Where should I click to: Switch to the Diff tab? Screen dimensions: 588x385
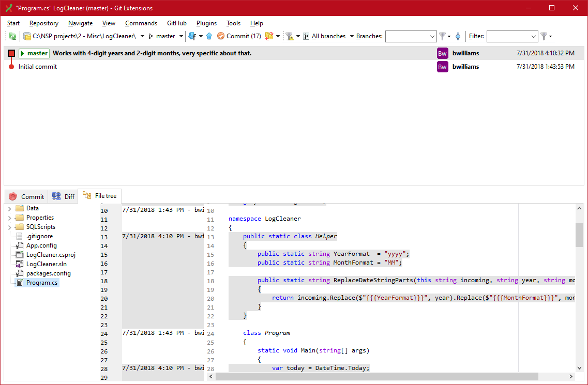pos(63,196)
